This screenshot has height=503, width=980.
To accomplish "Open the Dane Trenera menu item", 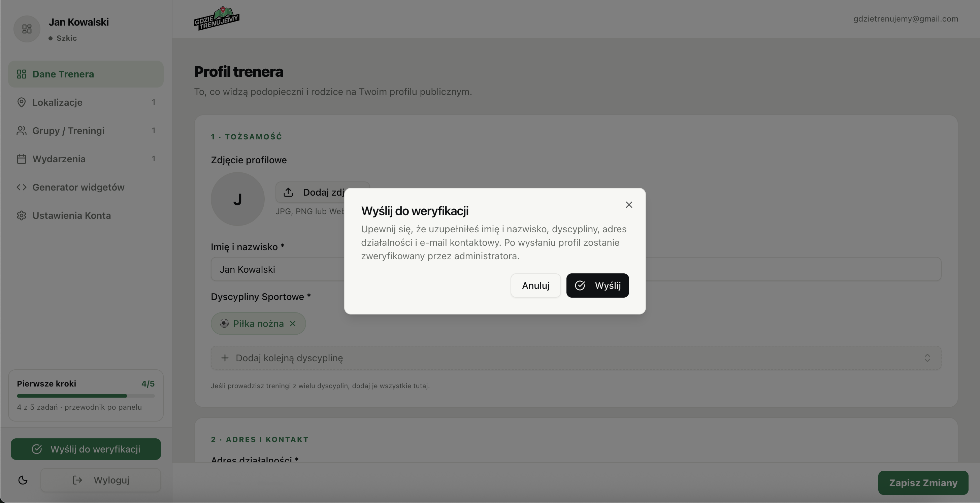I will [86, 74].
